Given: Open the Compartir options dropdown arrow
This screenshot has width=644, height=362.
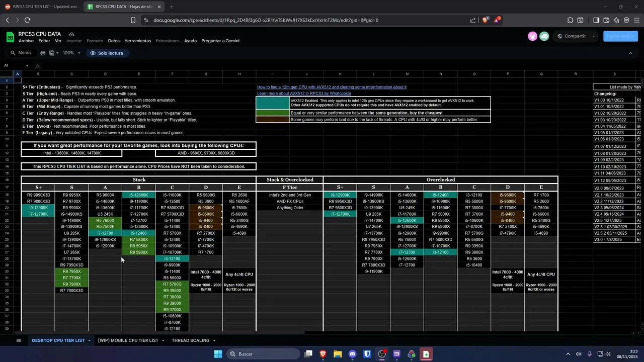Looking at the screenshot, I should 594,36.
